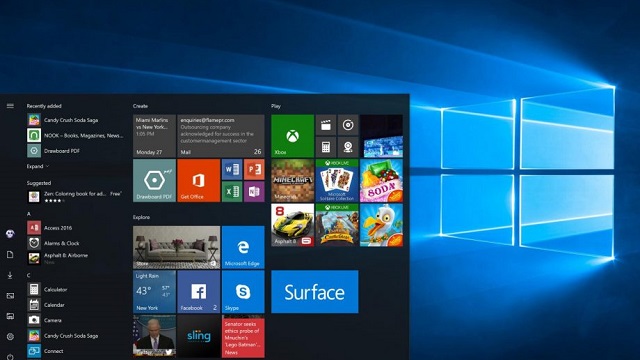Open the Skype tile
Screen dimensions: 640x360
243,292
